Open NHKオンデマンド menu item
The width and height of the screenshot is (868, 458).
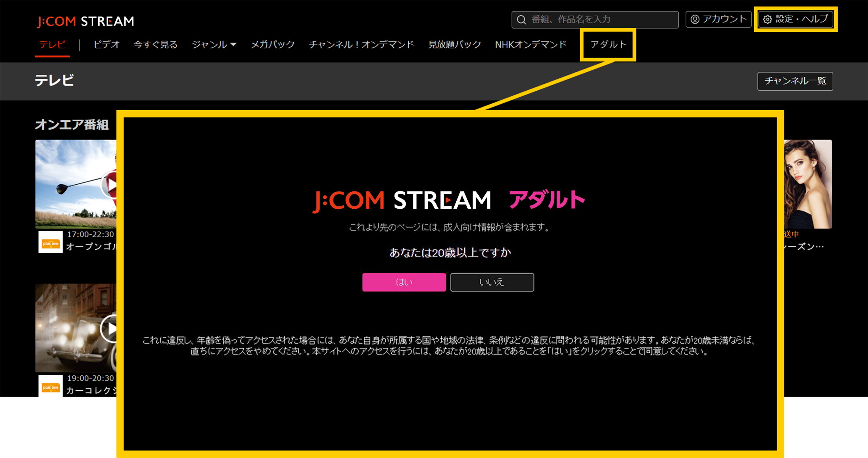click(531, 45)
